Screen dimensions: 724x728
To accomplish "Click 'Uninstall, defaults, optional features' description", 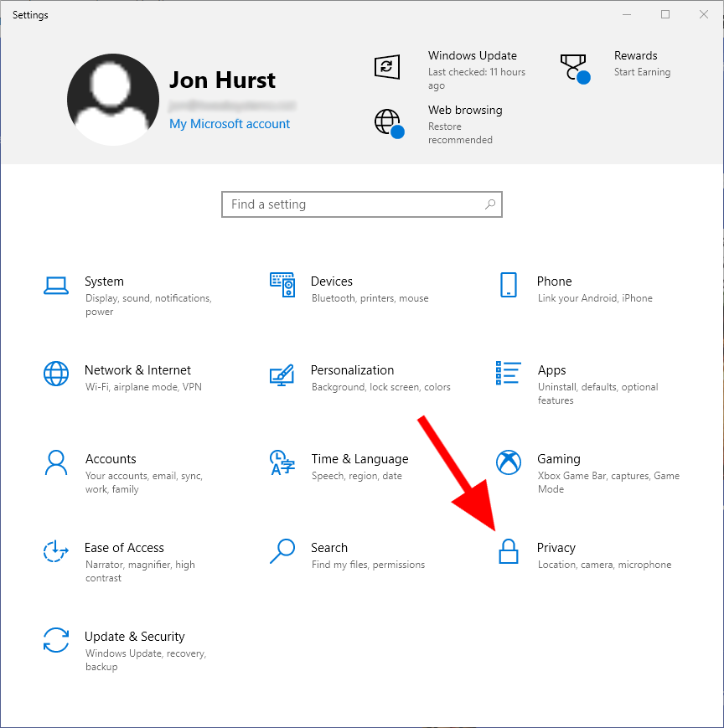I will pos(597,394).
